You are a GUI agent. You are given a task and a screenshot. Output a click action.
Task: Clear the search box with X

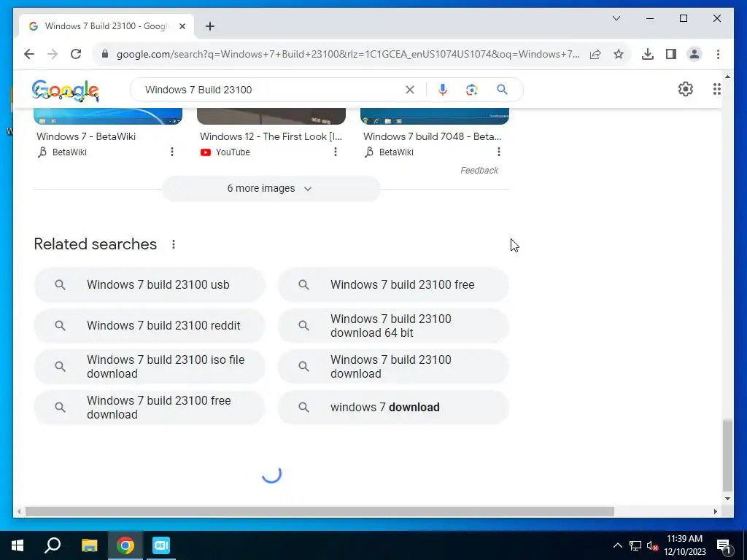coord(410,90)
